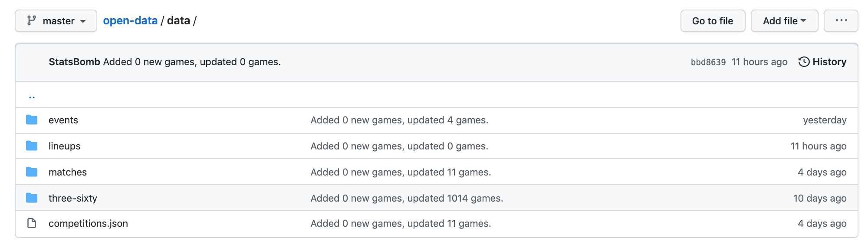Expand the Add file dropdown
868x252 pixels.
784,21
